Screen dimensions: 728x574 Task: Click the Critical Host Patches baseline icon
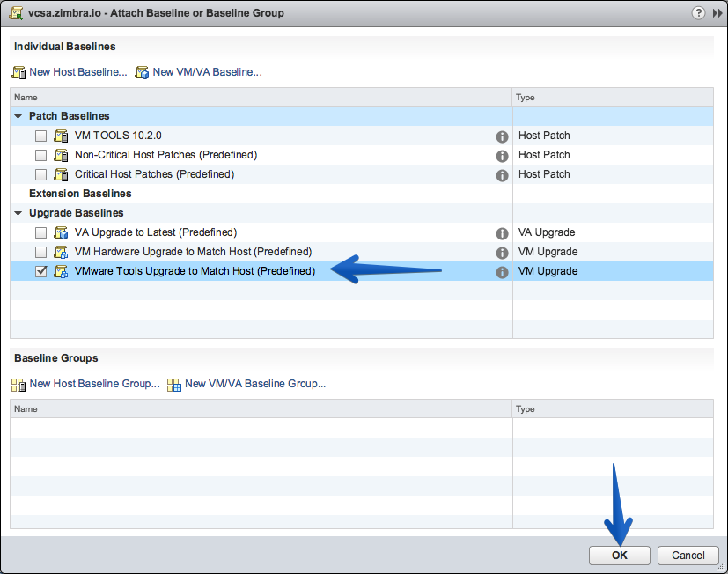61,174
